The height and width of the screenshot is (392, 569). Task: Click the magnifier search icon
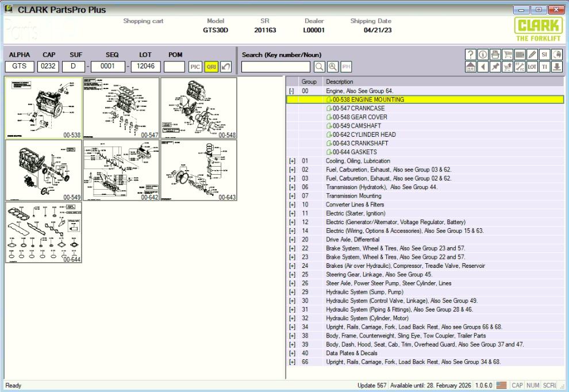coord(319,67)
